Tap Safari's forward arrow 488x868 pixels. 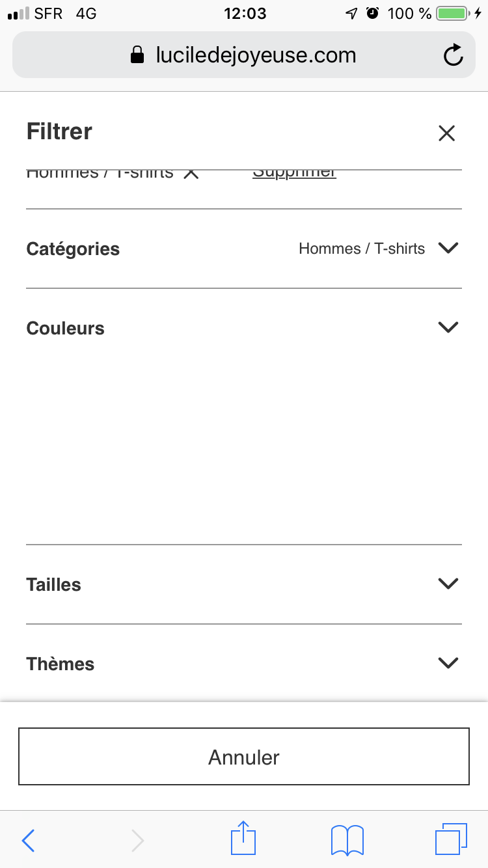(x=137, y=840)
